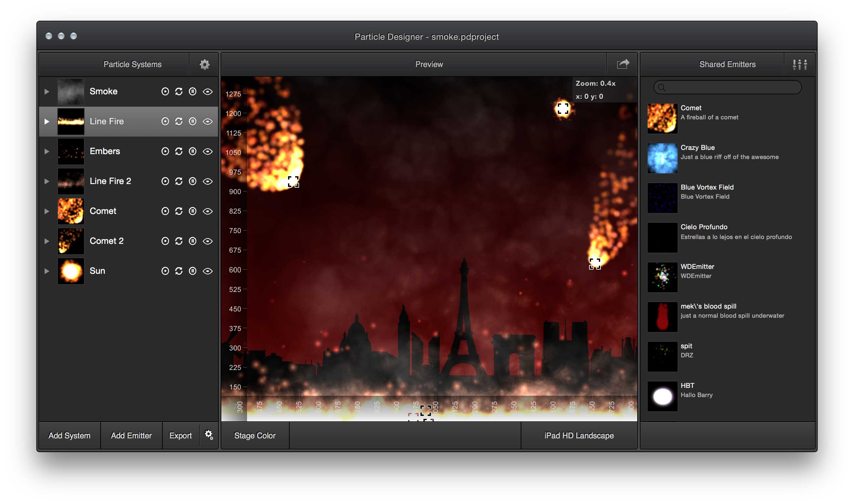Click the target icon for Smoke

(165, 91)
